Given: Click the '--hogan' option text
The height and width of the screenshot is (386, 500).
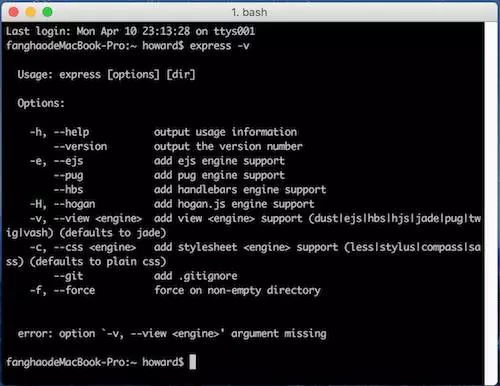Looking at the screenshot, I should pos(74,204).
